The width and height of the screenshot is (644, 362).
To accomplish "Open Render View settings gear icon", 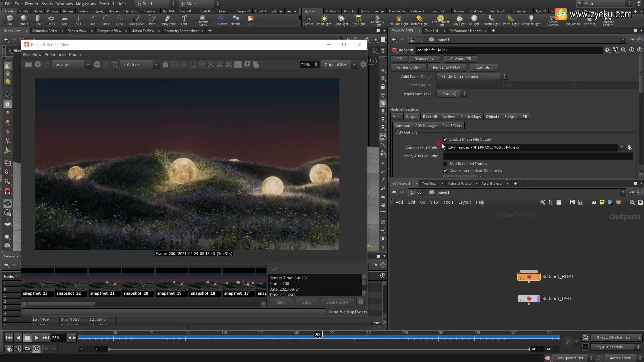I will (363, 64).
